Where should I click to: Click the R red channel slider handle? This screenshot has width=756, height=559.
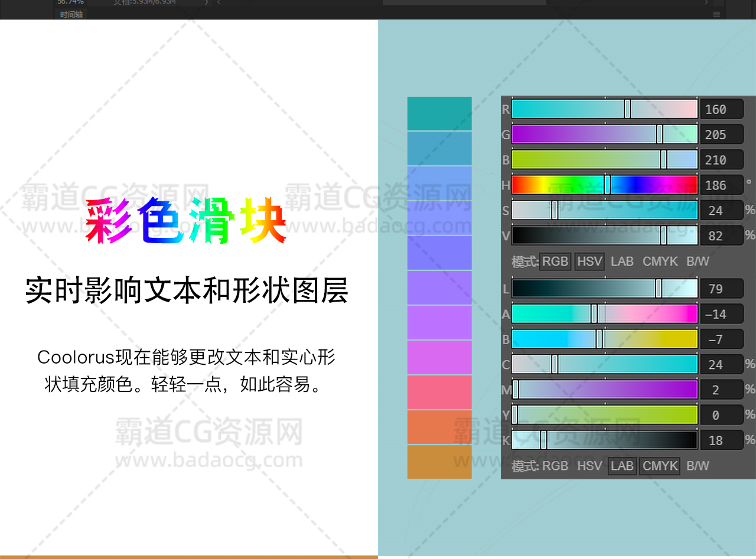(x=627, y=109)
